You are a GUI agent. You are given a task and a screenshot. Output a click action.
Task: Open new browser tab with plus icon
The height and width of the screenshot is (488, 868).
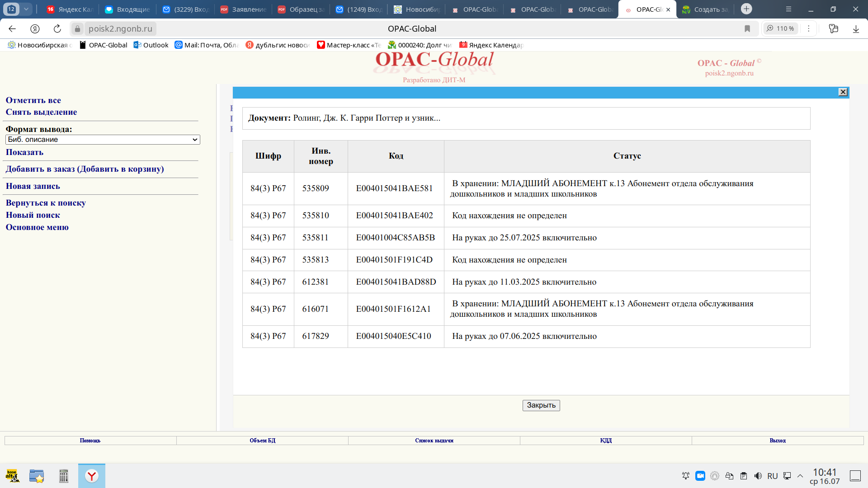pos(746,9)
